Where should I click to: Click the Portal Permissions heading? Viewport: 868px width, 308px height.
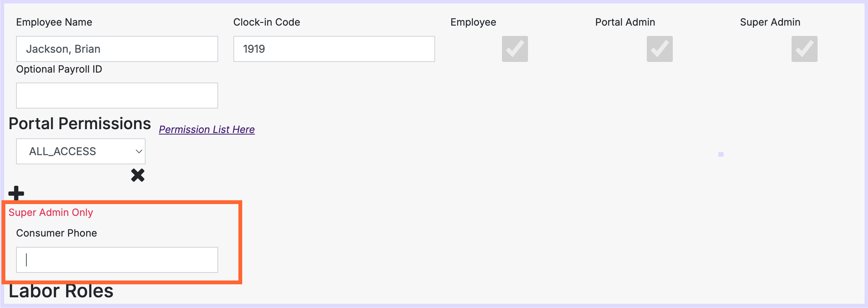coord(80,124)
